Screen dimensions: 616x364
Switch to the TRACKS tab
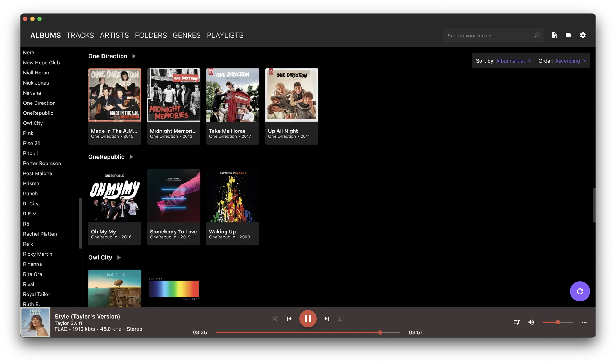tap(80, 35)
